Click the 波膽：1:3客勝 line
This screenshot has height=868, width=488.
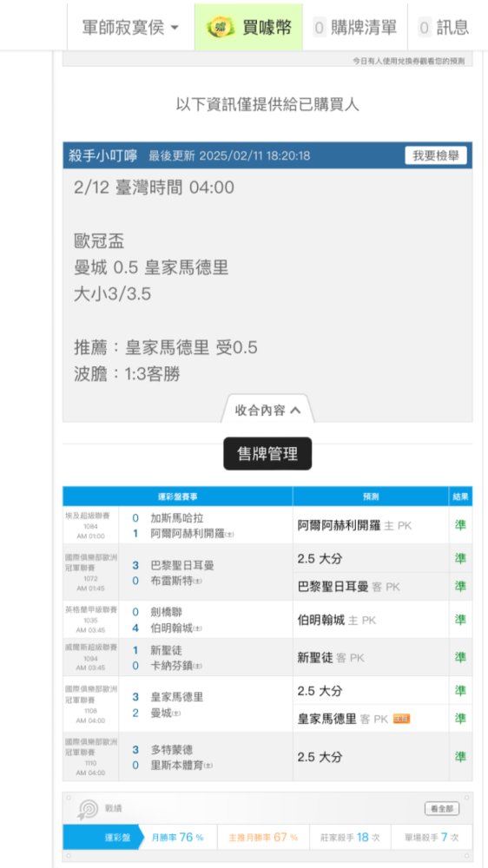pos(127,375)
